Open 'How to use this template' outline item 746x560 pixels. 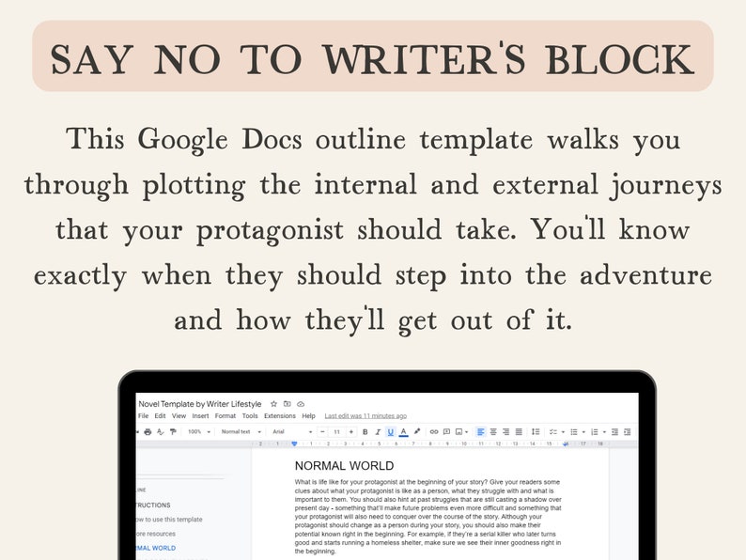169,519
